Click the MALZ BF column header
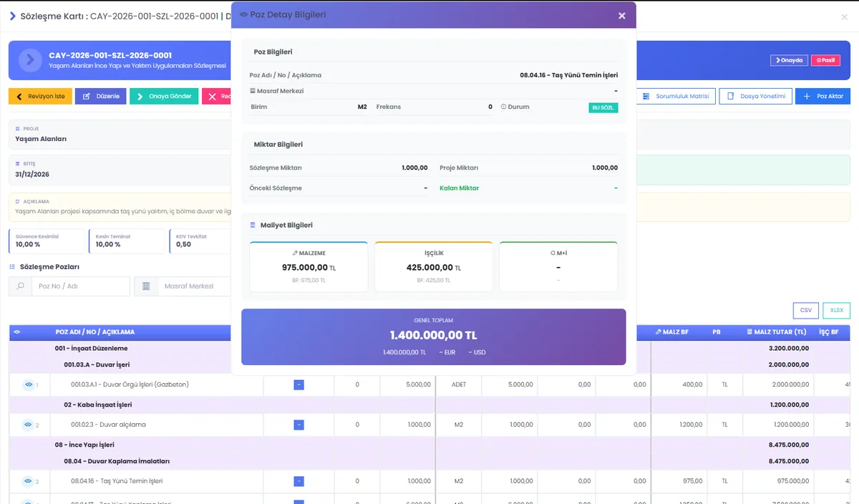 tap(672, 332)
